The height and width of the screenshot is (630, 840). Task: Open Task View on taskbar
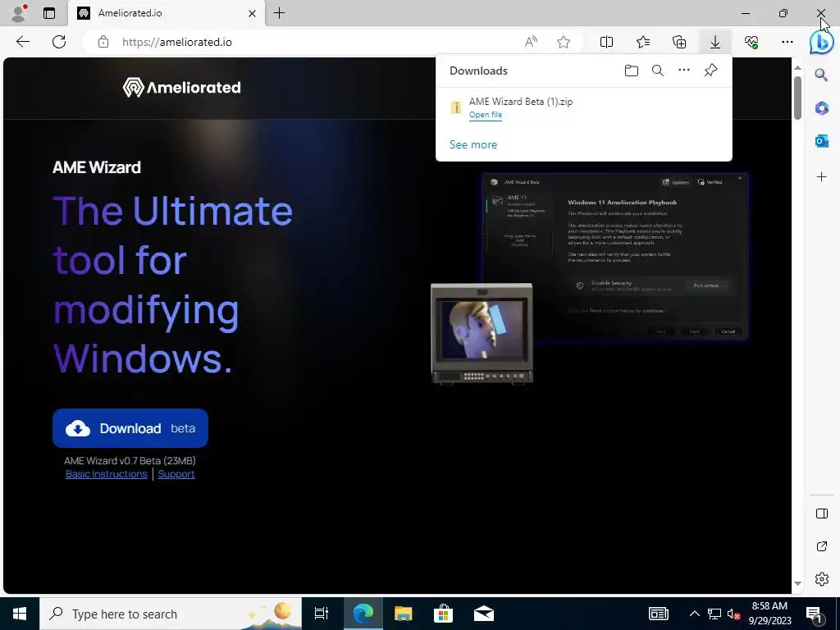click(322, 614)
